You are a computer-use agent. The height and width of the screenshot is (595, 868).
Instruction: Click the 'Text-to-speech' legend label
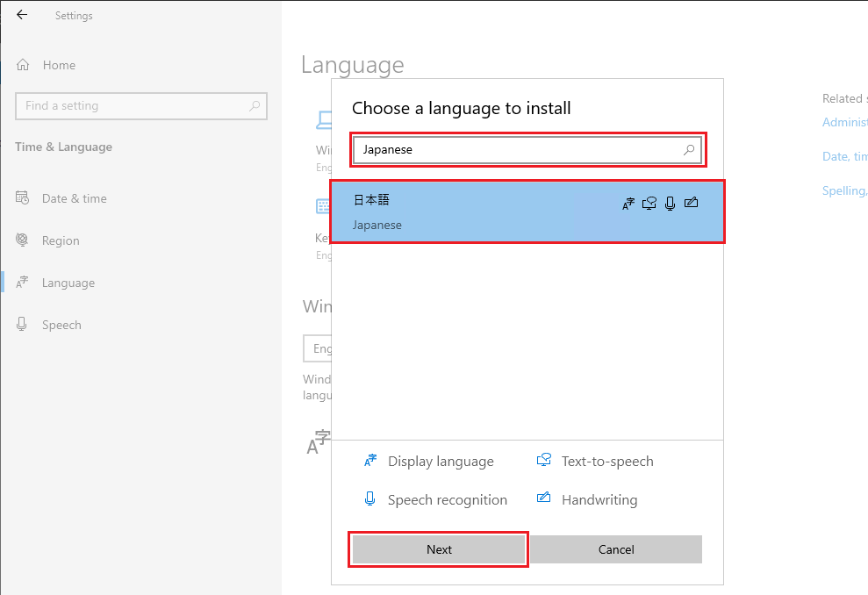coord(607,461)
